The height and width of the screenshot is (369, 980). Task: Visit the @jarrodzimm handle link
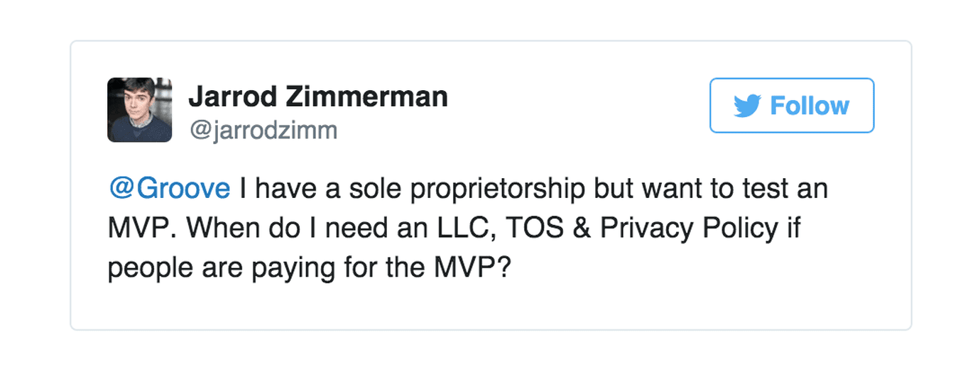tap(262, 130)
